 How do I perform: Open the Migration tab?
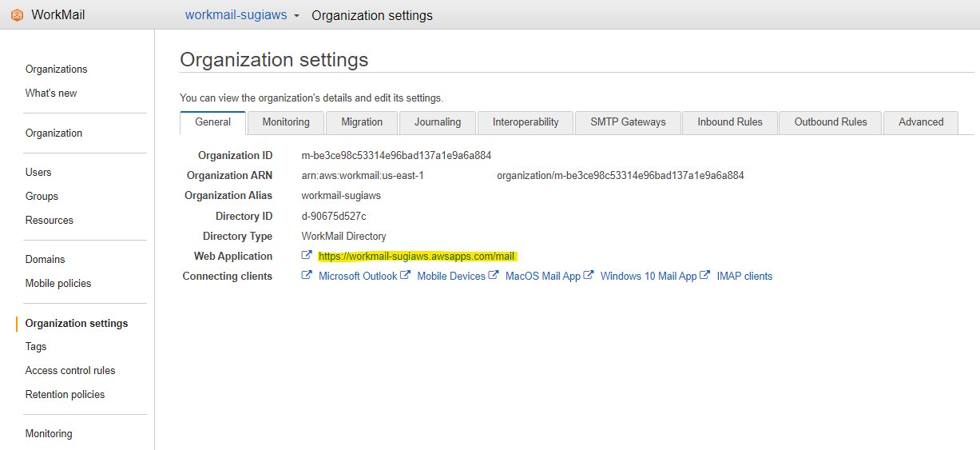point(362,122)
